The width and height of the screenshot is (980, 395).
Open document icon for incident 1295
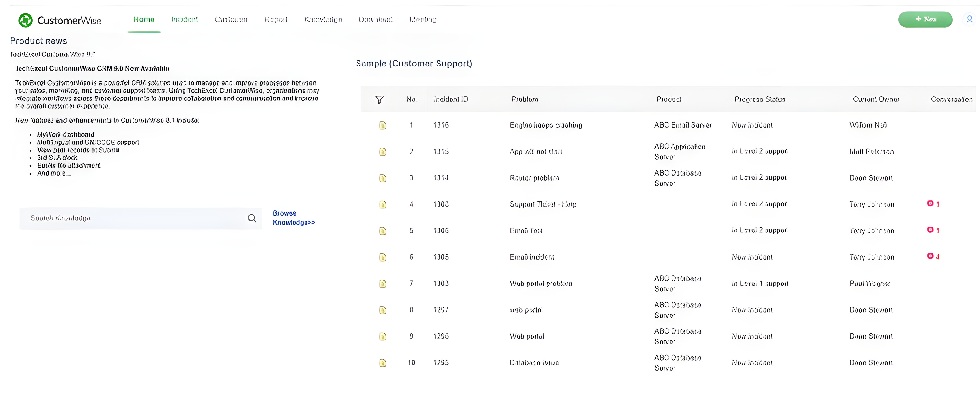pyautogui.click(x=383, y=362)
